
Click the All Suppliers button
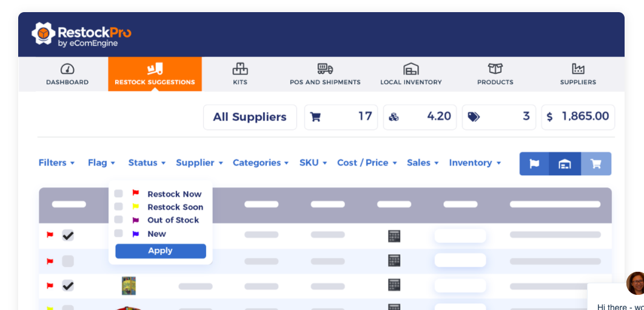coord(250,117)
